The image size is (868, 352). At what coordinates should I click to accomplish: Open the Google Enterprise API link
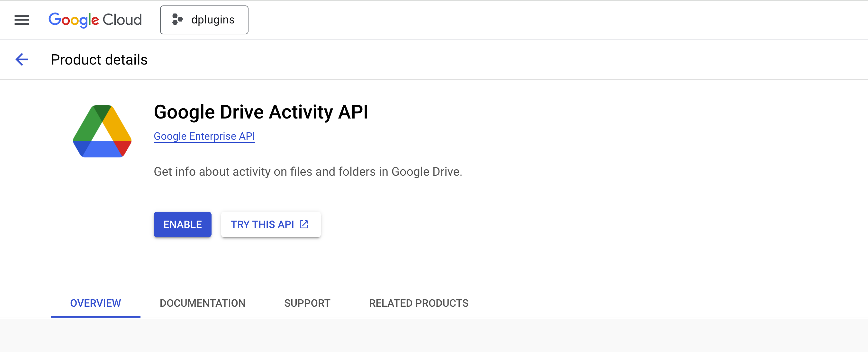coord(204,136)
